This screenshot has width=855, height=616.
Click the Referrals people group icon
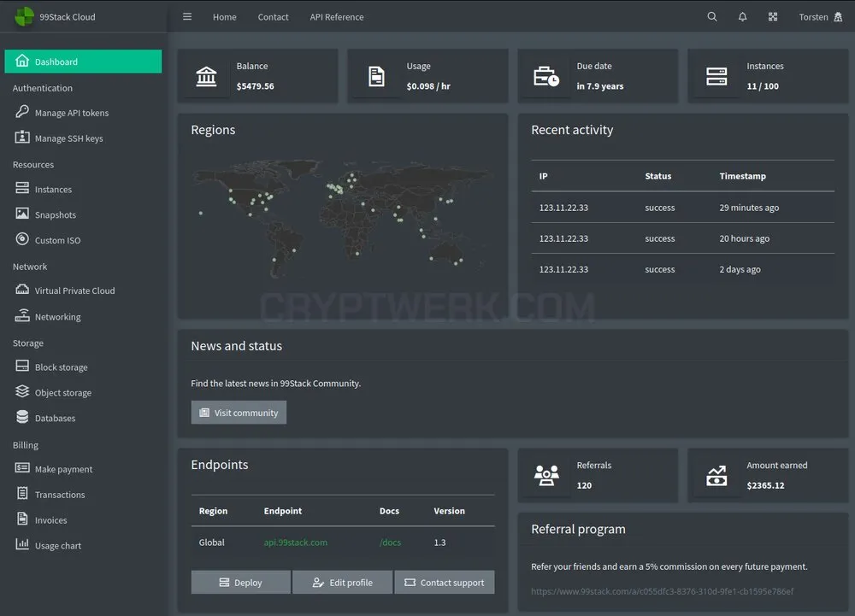coord(546,476)
